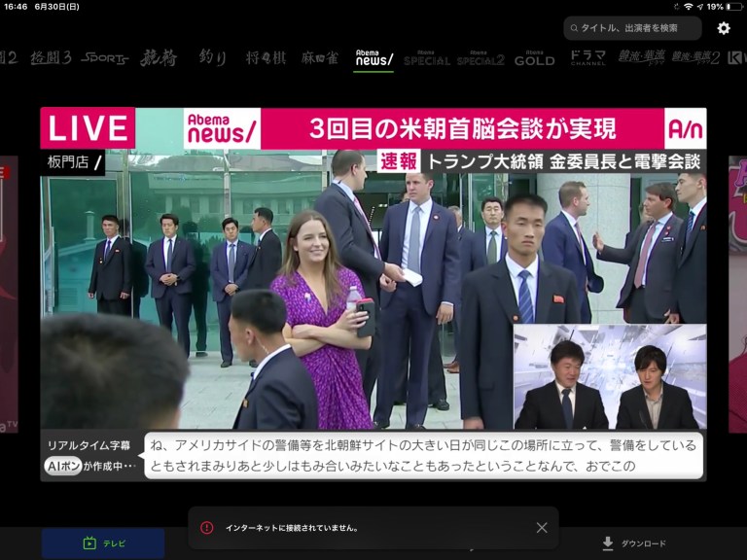The width and height of the screenshot is (747, 560).
Task: Switch to the SPORTS channel
Action: click(104, 58)
